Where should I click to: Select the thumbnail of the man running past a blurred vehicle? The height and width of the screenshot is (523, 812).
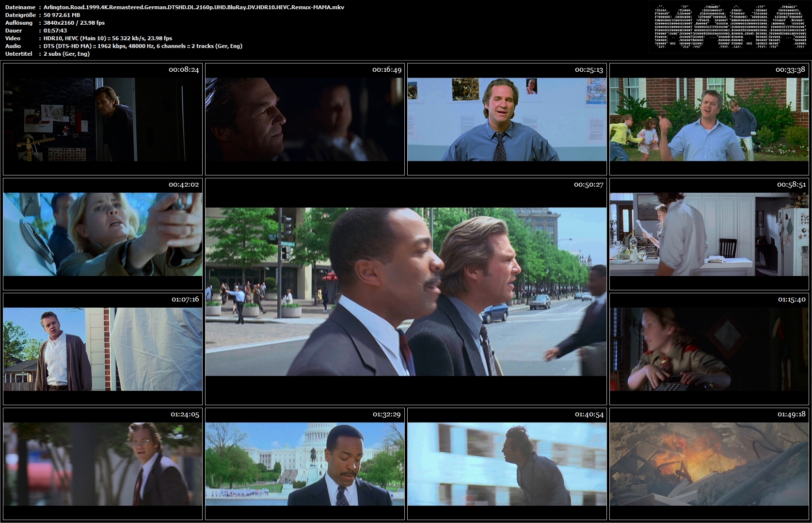coord(507,464)
